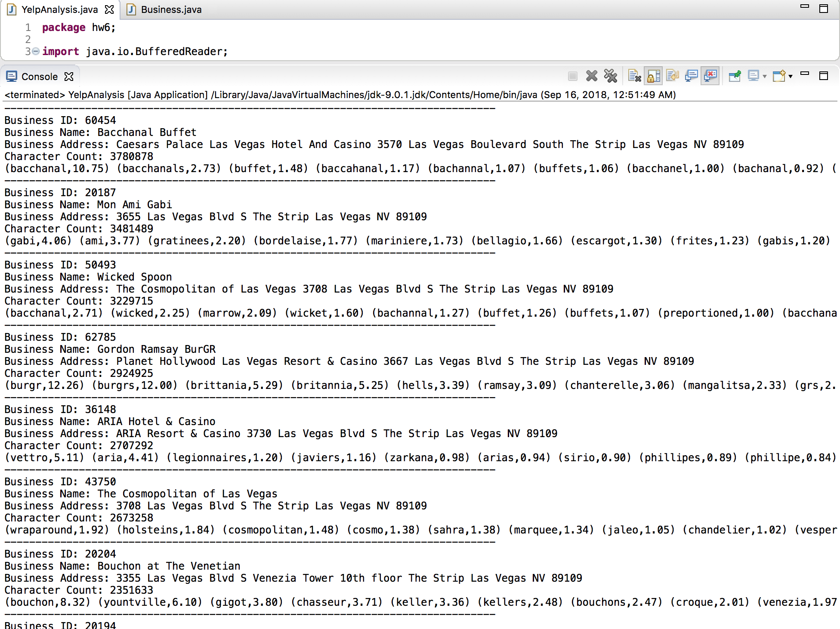Clear the console output
Viewport: 840px width, 629px height.
(634, 76)
